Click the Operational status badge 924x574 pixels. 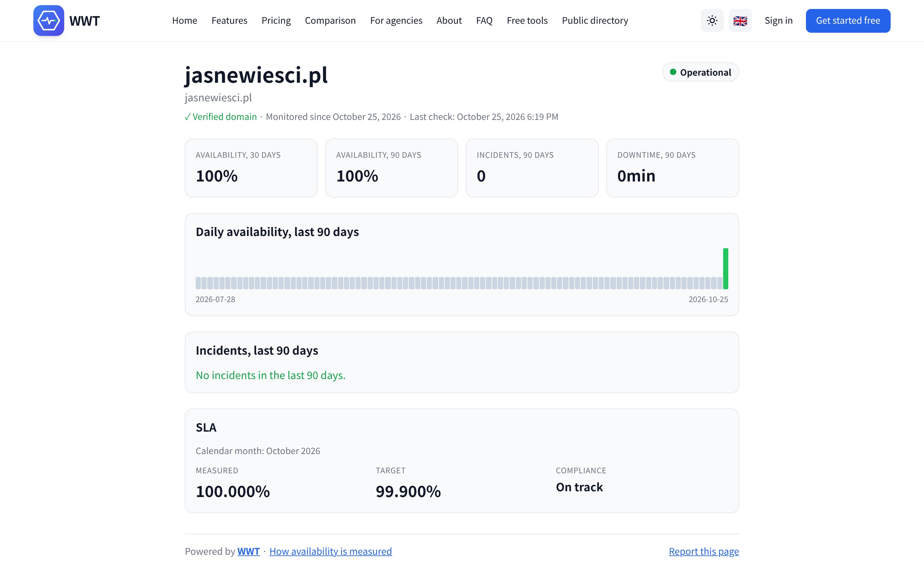pos(700,72)
